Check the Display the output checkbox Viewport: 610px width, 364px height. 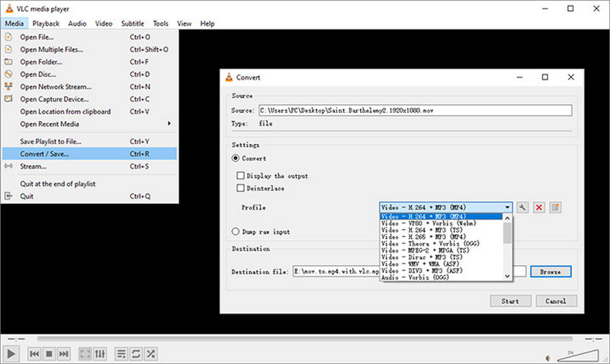tap(241, 176)
